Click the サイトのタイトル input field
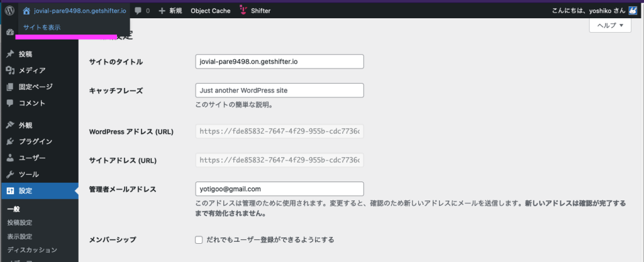The height and width of the screenshot is (262, 644). click(280, 62)
